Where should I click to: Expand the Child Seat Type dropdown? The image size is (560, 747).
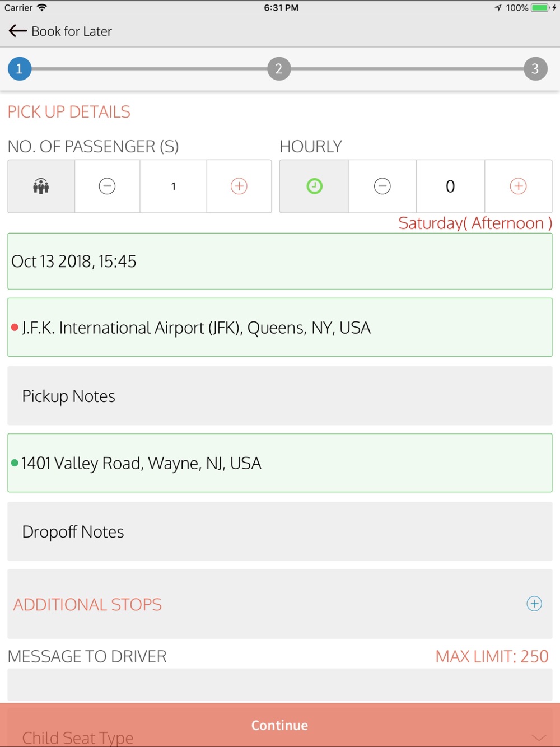(x=538, y=737)
